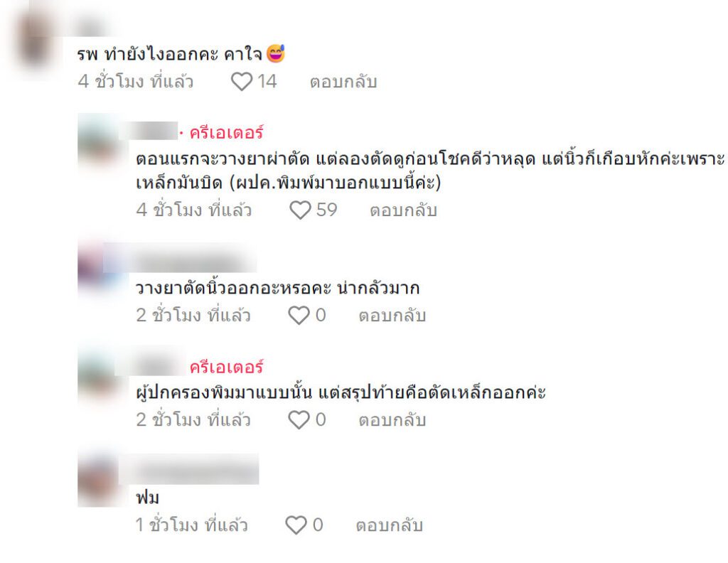This screenshot has height=563, width=728.
Task: Tap heart on the 'วางยาตัดนิ้วออก' comment
Action: (x=299, y=316)
